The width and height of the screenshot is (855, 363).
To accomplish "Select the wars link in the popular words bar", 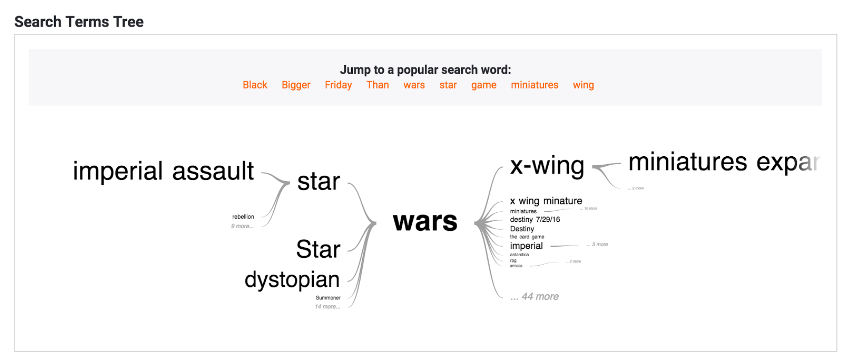I will pyautogui.click(x=414, y=85).
